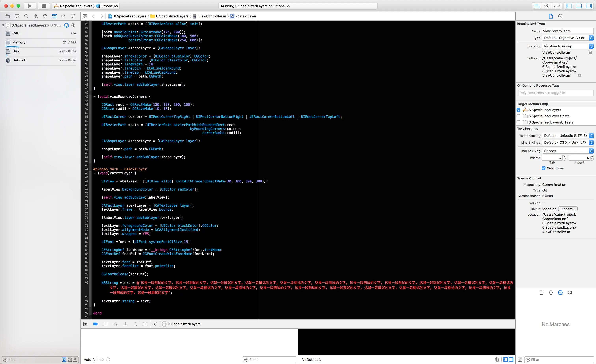Click Simulate Location arrow icon
This screenshot has width=596, height=364.
click(x=155, y=324)
